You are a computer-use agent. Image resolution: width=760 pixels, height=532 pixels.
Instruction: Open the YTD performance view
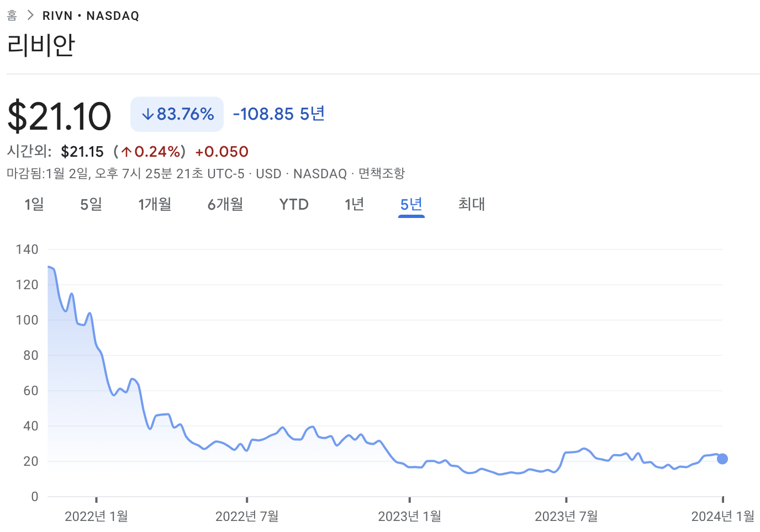tap(293, 204)
